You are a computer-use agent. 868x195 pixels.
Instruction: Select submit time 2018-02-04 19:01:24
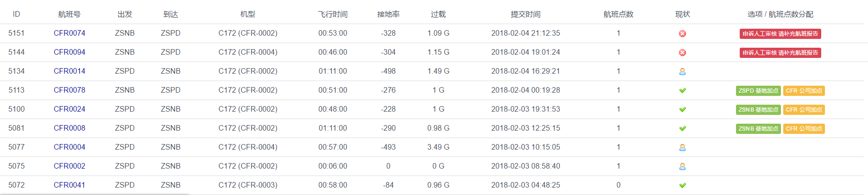526,52
